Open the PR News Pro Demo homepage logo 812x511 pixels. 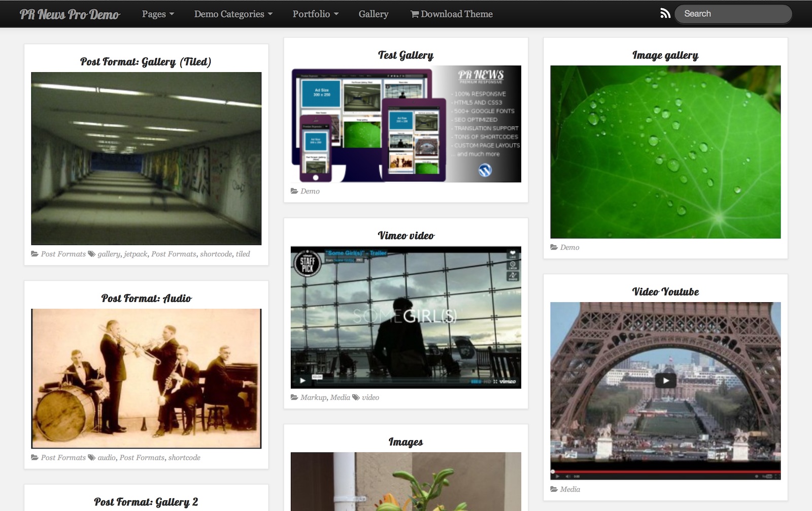coord(70,14)
